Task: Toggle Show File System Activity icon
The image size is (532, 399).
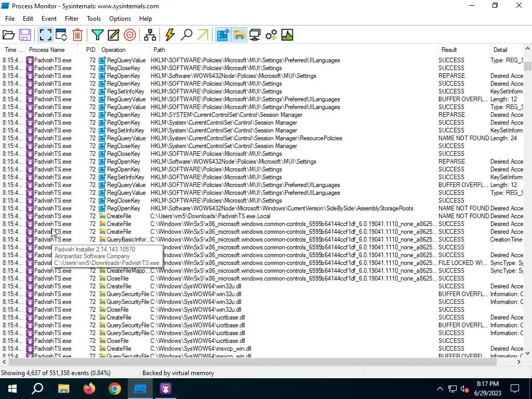Action: [x=239, y=35]
